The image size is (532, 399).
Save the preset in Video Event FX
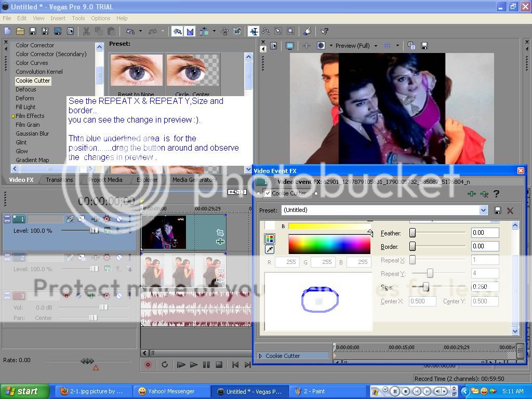pos(497,211)
